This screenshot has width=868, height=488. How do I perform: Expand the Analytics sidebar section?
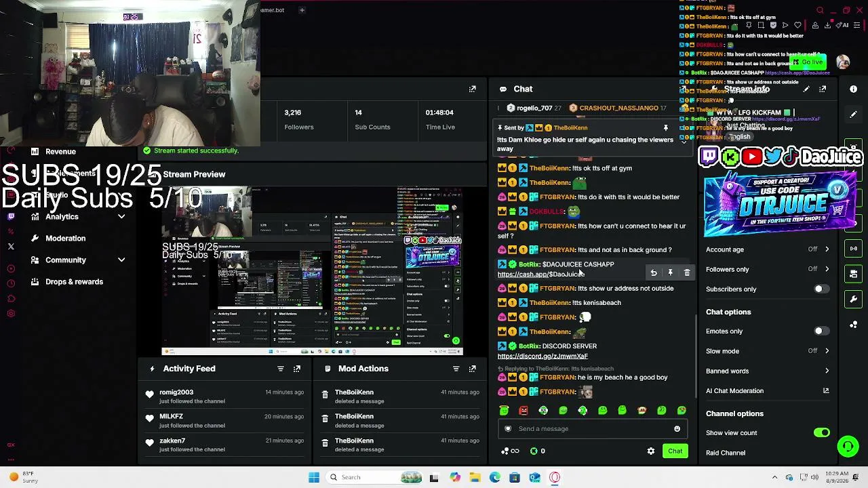tap(121, 217)
